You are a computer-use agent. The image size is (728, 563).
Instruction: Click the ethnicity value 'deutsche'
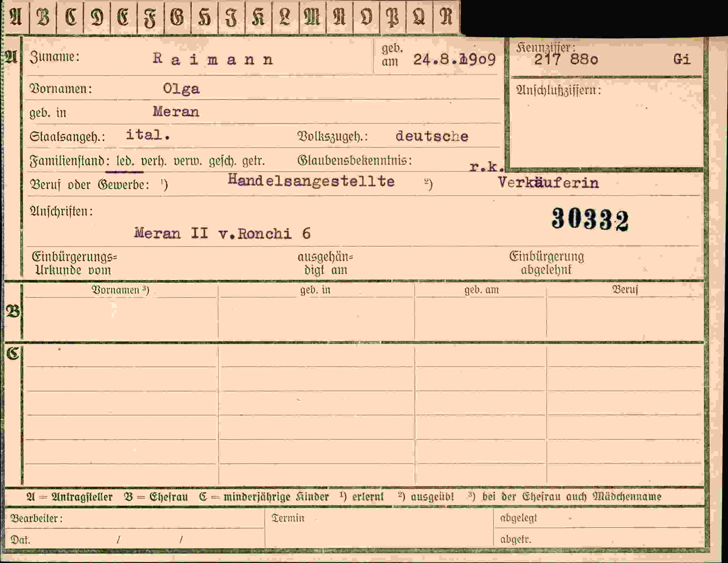[x=432, y=136]
